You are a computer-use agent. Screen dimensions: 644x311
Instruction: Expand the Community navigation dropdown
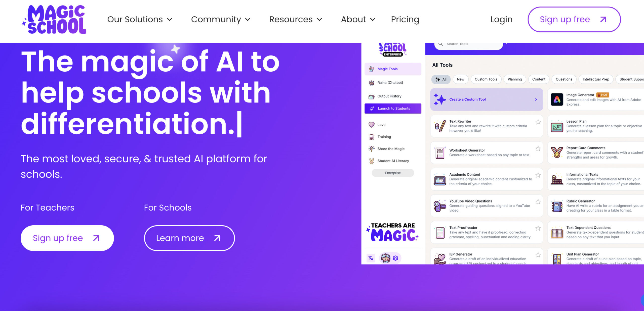coord(220,19)
